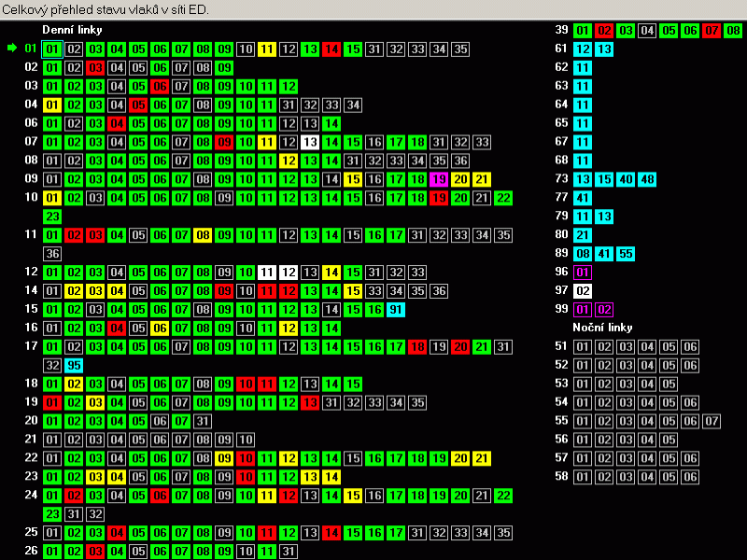This screenshot has width=747, height=560.
Task: Select train 36 on line 11
Action: pos(52,253)
